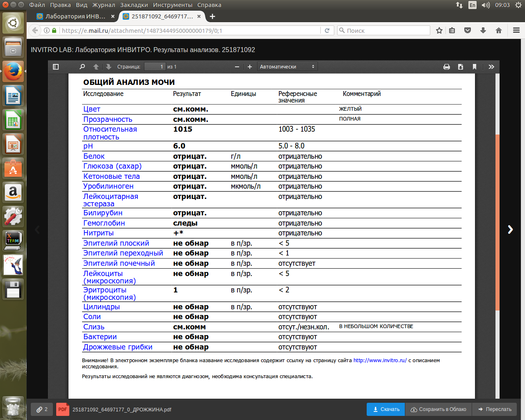525x420 pixels.
Task: Focus the Поиск search field
Action: point(383,30)
